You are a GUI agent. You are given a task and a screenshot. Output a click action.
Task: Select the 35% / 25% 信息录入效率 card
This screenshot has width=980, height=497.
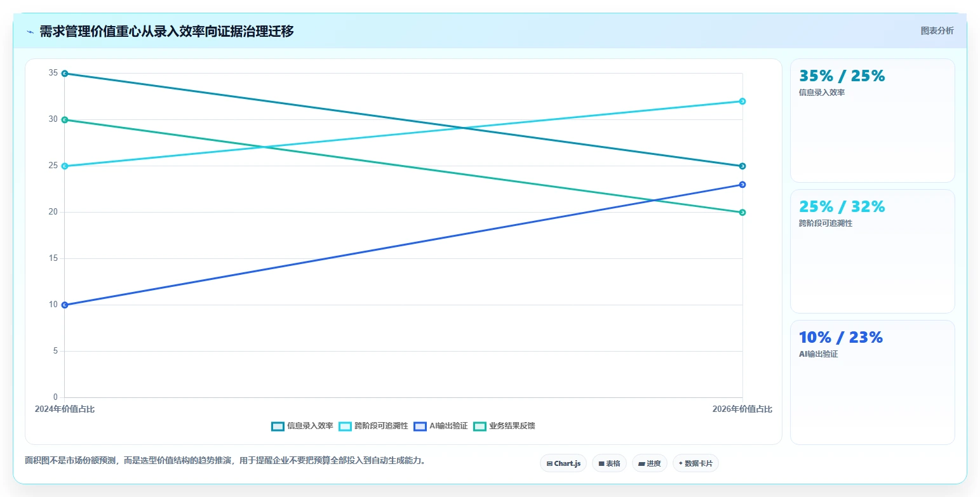click(872, 121)
